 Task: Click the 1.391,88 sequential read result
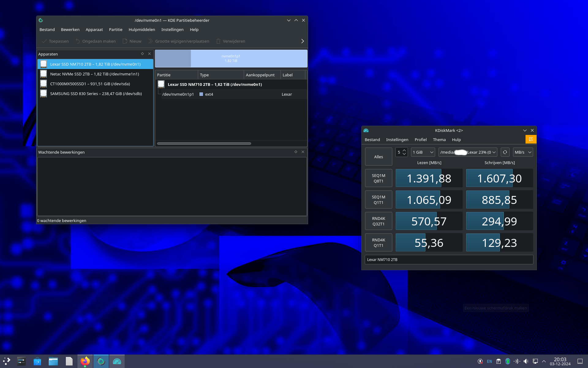click(429, 178)
